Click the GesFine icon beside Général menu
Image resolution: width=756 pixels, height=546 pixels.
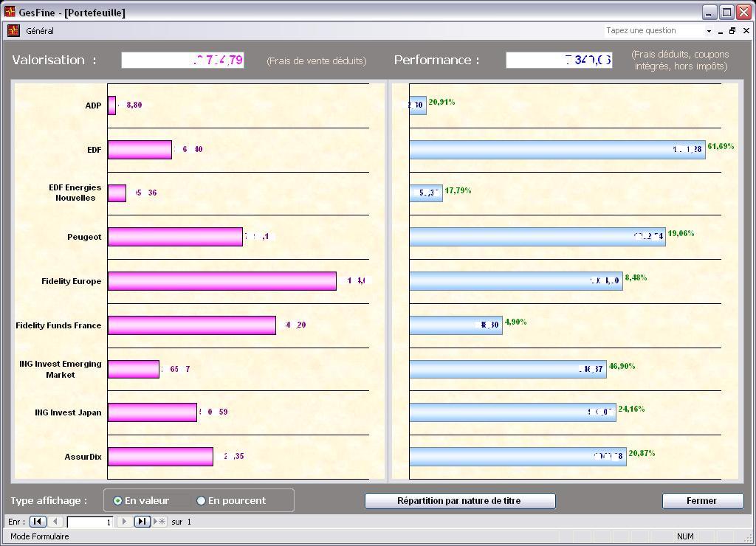(x=13, y=30)
